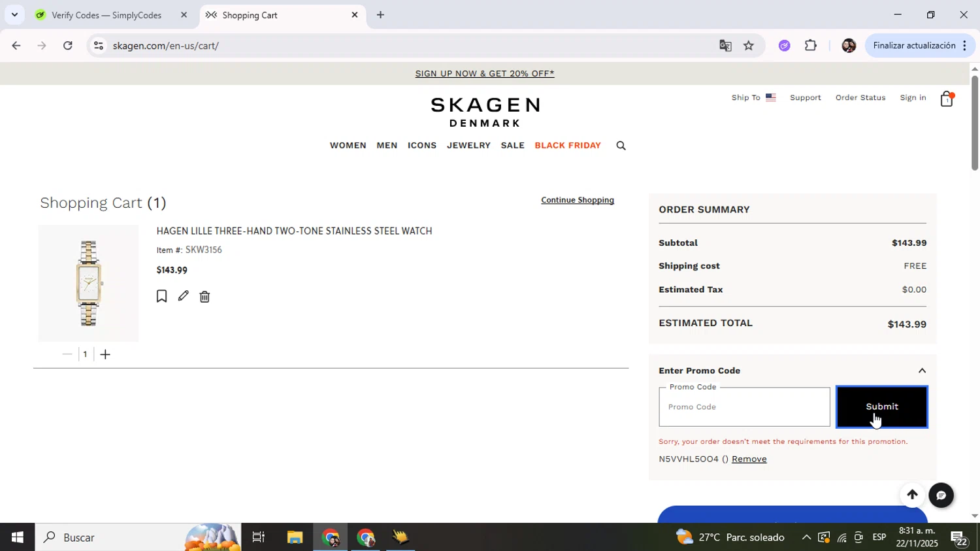Click the address bar URL

pyautogui.click(x=165, y=46)
